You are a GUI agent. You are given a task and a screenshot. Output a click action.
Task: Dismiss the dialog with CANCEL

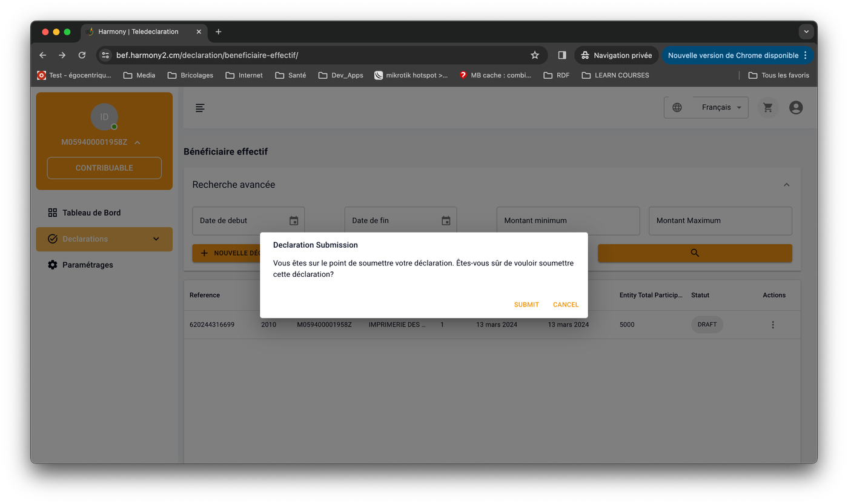[x=566, y=305]
